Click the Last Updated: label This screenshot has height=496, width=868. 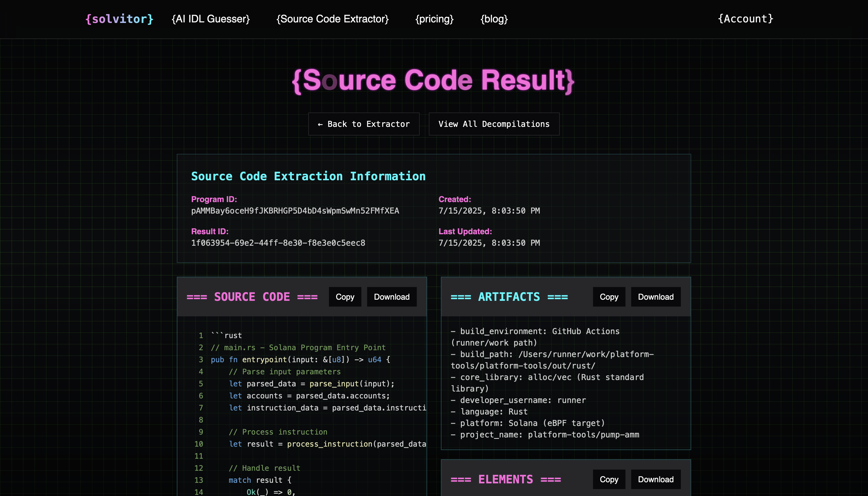[x=465, y=231]
